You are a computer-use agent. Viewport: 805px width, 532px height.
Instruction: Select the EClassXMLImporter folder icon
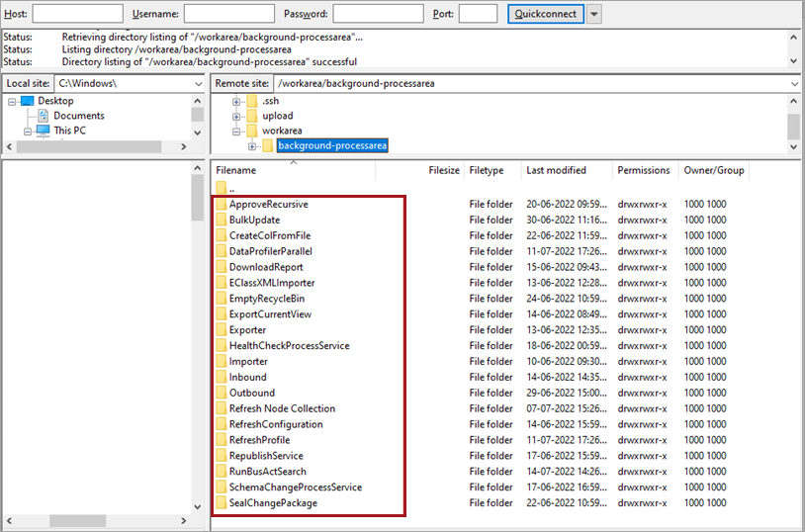click(222, 283)
